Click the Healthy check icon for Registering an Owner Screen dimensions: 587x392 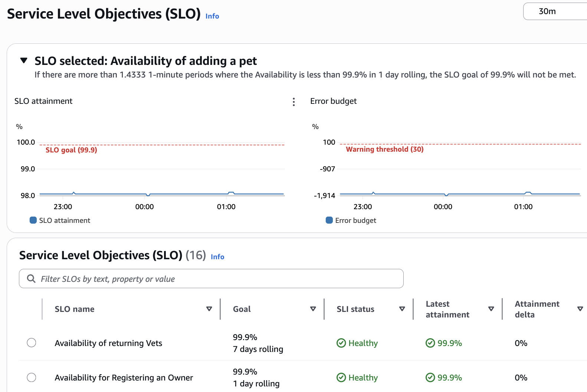(341, 378)
